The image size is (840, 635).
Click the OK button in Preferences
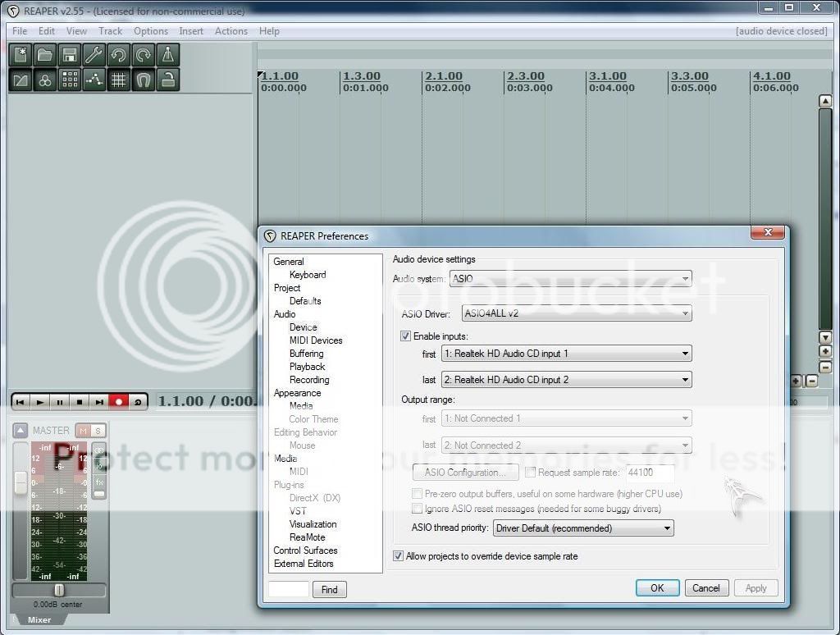657,588
